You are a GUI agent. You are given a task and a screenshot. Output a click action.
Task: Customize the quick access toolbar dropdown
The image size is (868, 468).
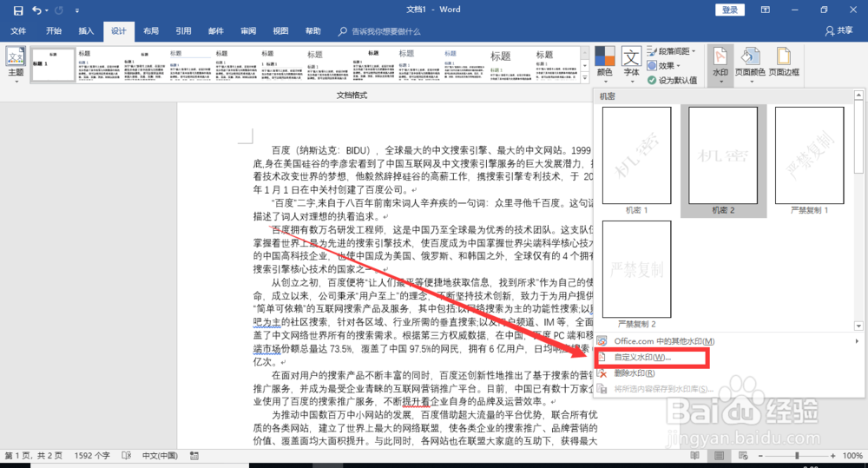point(77,10)
